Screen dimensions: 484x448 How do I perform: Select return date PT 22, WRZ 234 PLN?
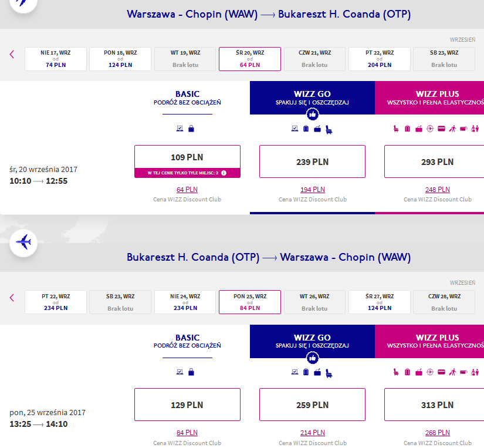56,302
